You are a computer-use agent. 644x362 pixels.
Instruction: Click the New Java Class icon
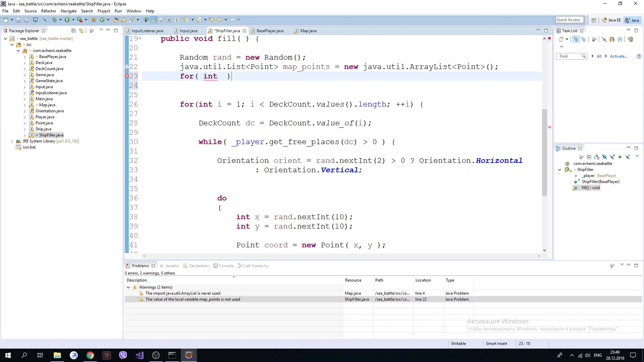(x=102, y=20)
